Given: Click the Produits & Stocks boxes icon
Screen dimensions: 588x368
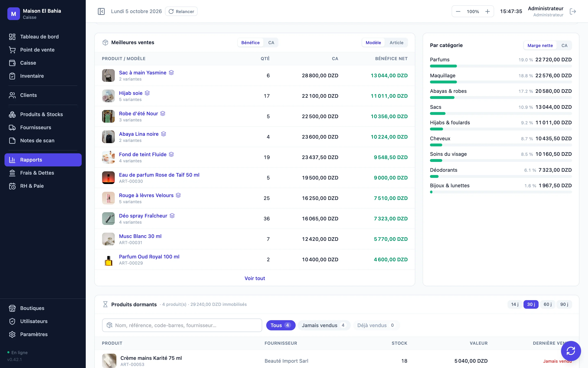Looking at the screenshot, I should (x=12, y=114).
